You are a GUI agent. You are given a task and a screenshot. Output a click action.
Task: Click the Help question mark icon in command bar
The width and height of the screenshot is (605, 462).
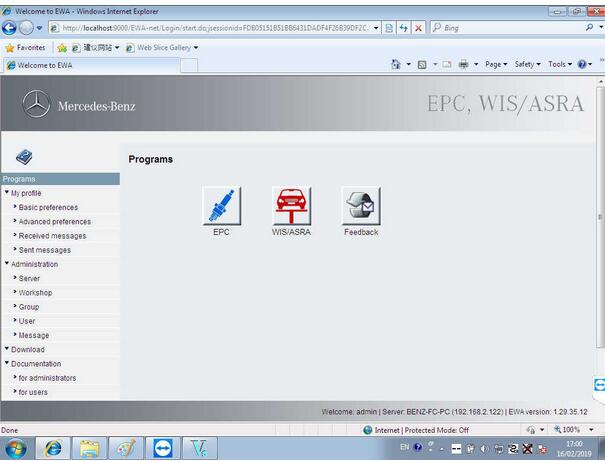tap(582, 64)
